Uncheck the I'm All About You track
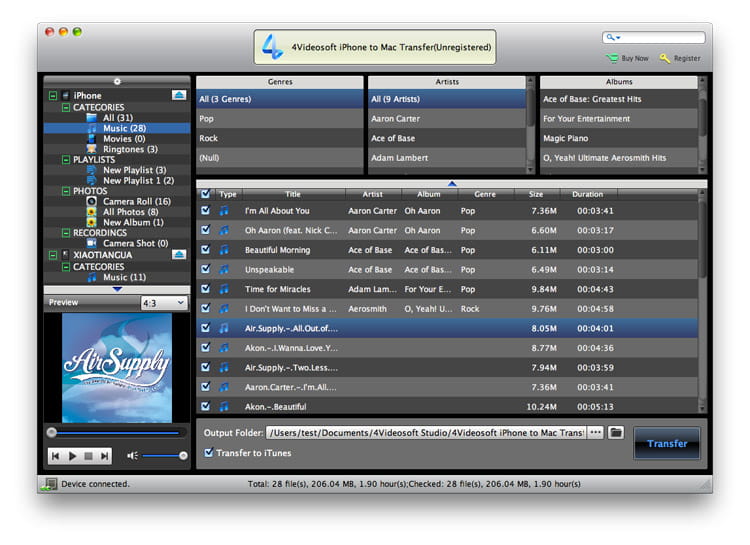 [x=206, y=210]
